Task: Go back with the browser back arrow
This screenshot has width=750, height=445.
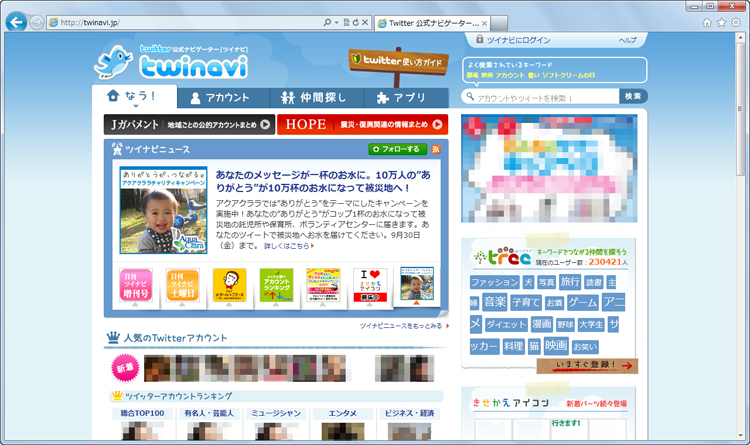Action: click(x=16, y=22)
